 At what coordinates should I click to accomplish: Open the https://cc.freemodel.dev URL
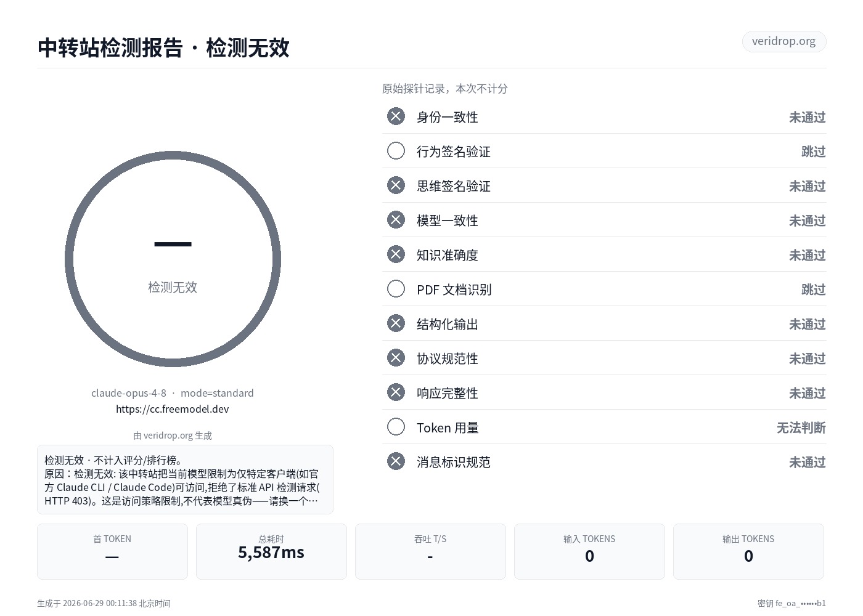[173, 409]
